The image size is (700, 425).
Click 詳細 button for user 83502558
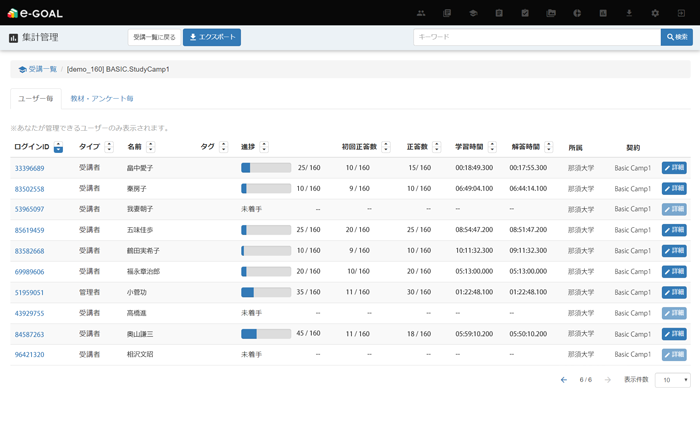[x=674, y=188]
